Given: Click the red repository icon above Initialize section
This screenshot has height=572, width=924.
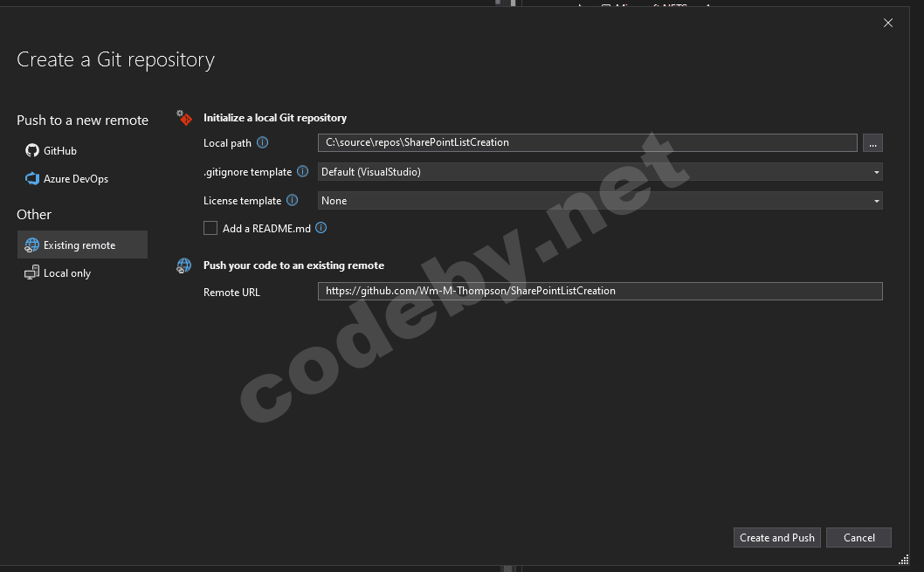Looking at the screenshot, I should tap(183, 116).
